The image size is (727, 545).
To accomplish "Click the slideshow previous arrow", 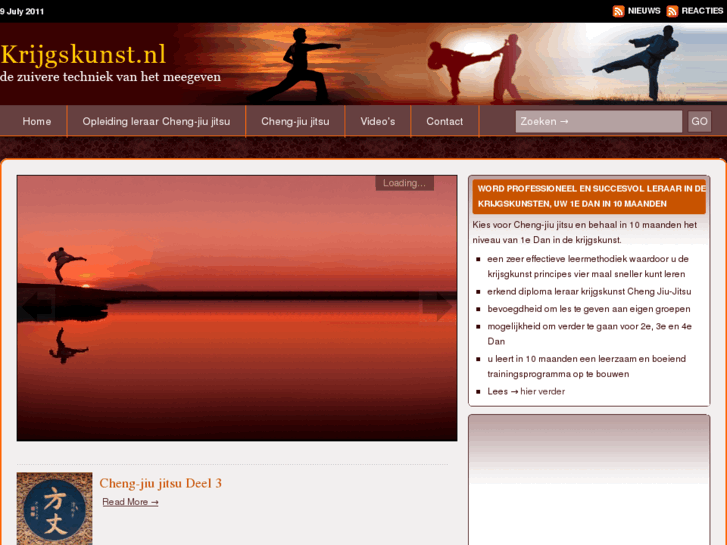I will coord(37,305).
